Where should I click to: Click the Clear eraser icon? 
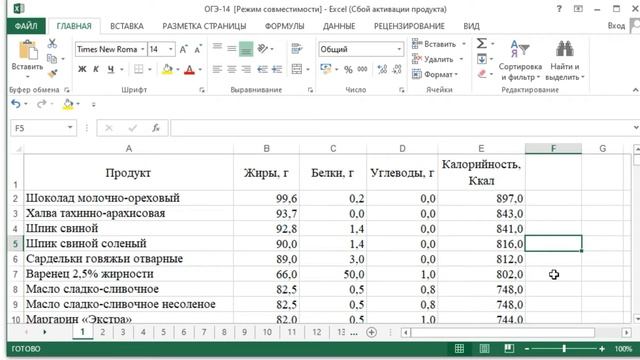point(482,74)
